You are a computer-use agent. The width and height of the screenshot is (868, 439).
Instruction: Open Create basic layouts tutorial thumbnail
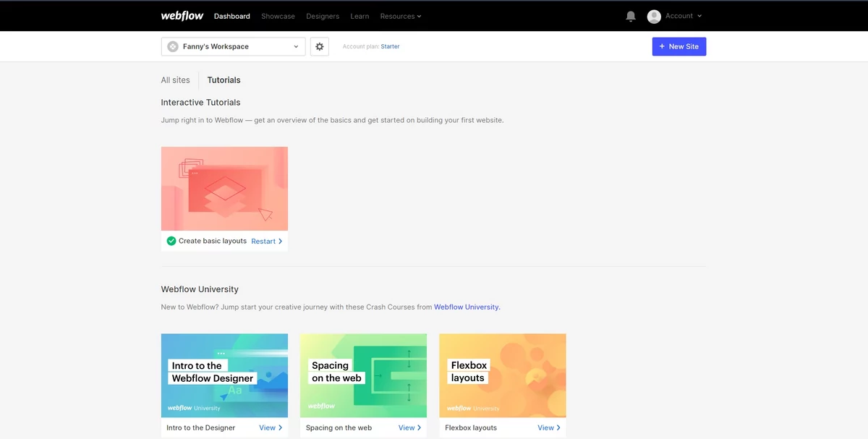point(224,189)
